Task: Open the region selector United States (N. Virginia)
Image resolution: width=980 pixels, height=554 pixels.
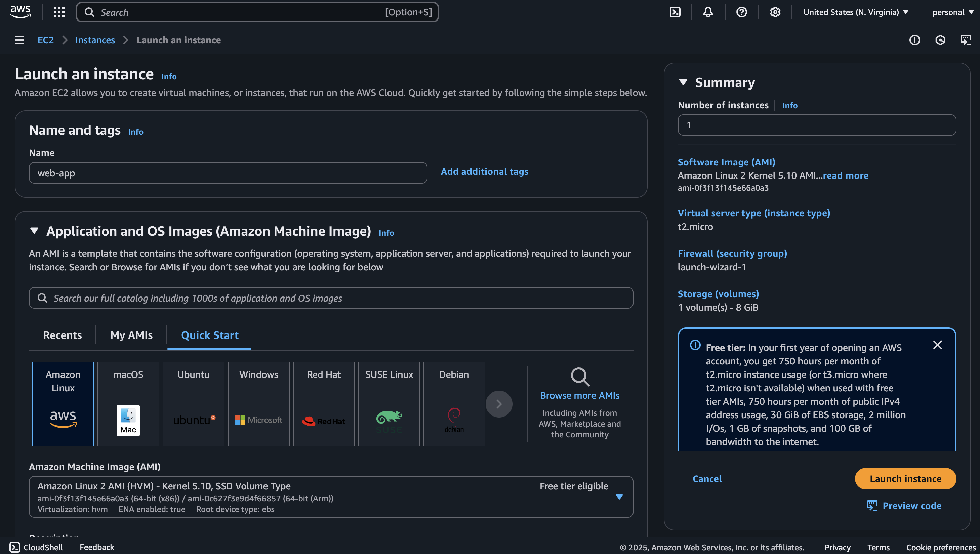Action: pos(856,12)
